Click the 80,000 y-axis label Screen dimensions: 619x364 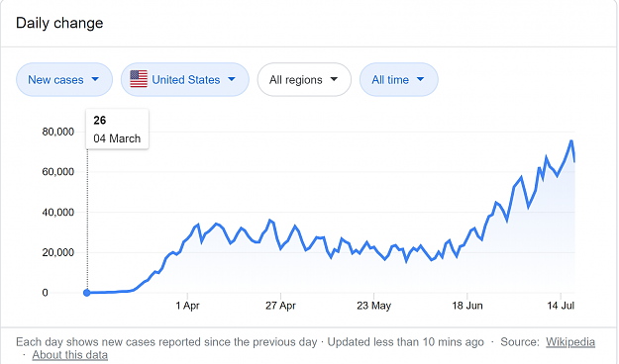(58, 132)
